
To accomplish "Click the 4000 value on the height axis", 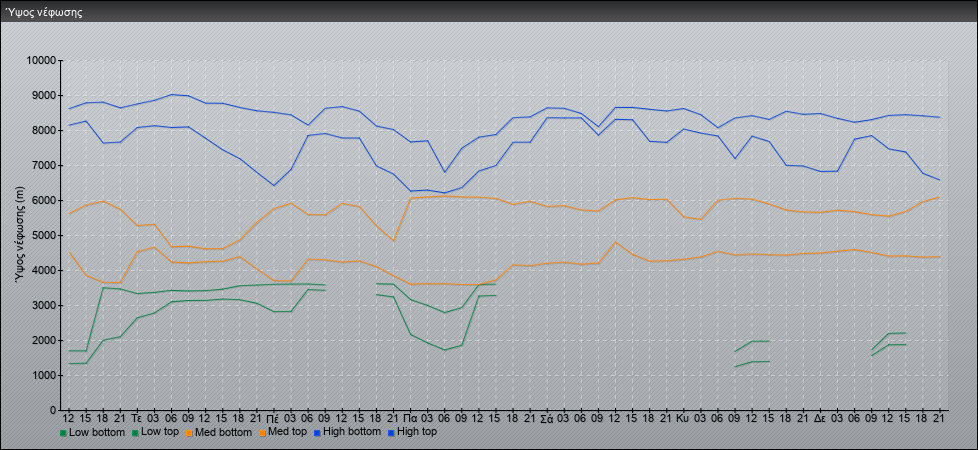I will [x=44, y=270].
